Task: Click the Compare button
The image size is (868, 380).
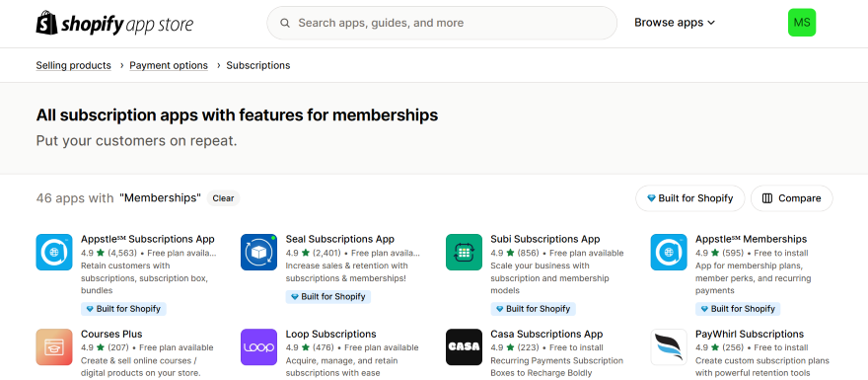Action: point(792,198)
